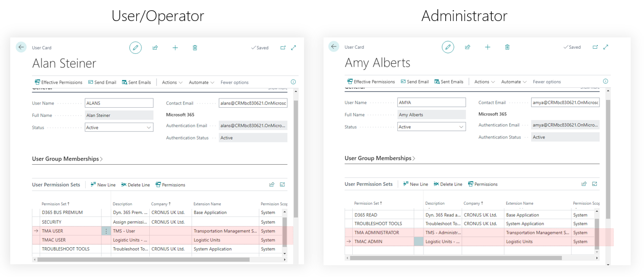Screen dimensions: 644x277
Task: Open Status dropdown on Amy Alberts card
Action: (461, 127)
